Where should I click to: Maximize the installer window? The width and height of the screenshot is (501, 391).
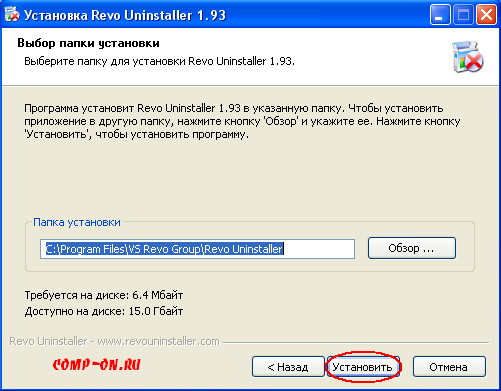click(x=463, y=15)
